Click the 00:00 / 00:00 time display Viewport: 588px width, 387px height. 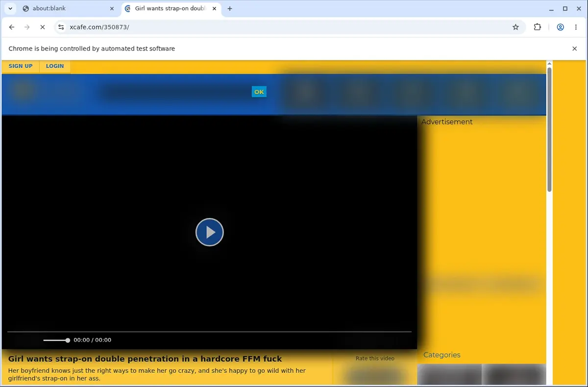tap(93, 340)
